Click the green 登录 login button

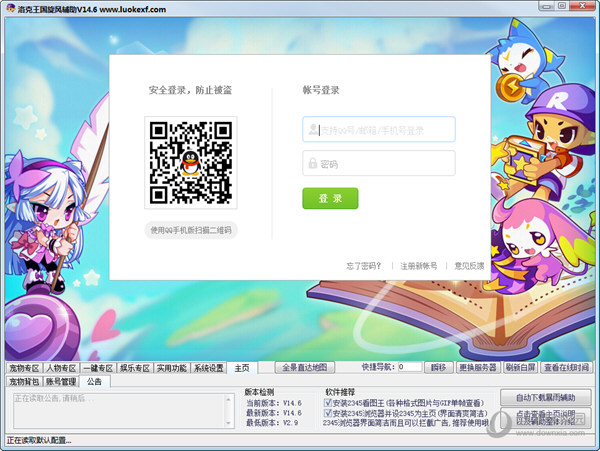coord(330,198)
